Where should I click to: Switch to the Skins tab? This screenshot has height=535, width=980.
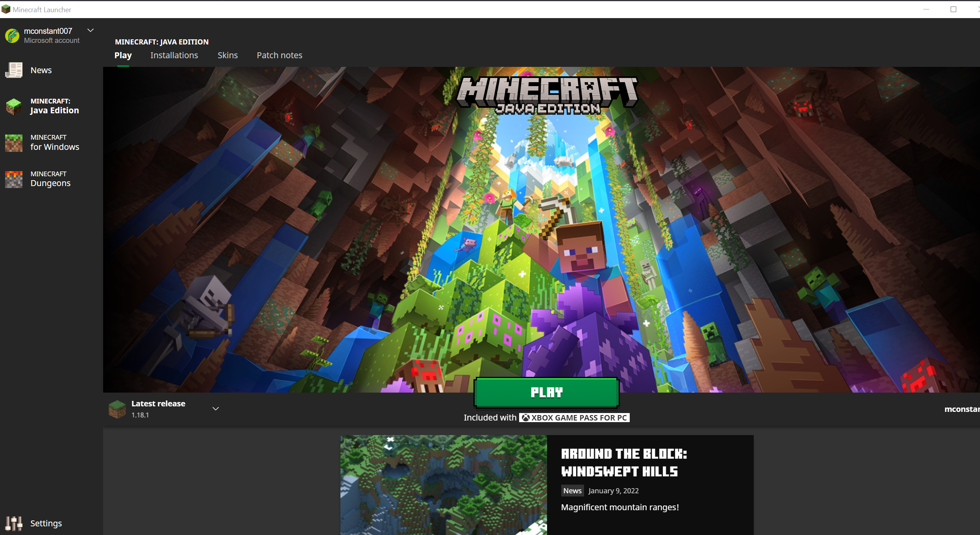227,55
